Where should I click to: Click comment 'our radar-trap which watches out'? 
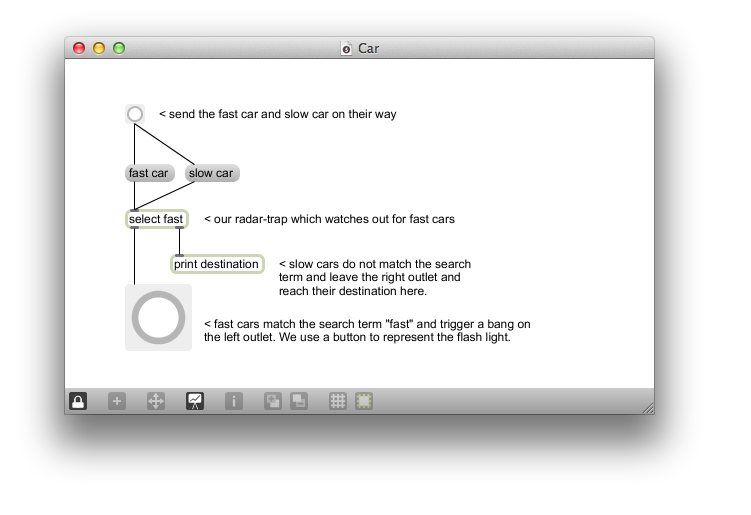(x=330, y=219)
